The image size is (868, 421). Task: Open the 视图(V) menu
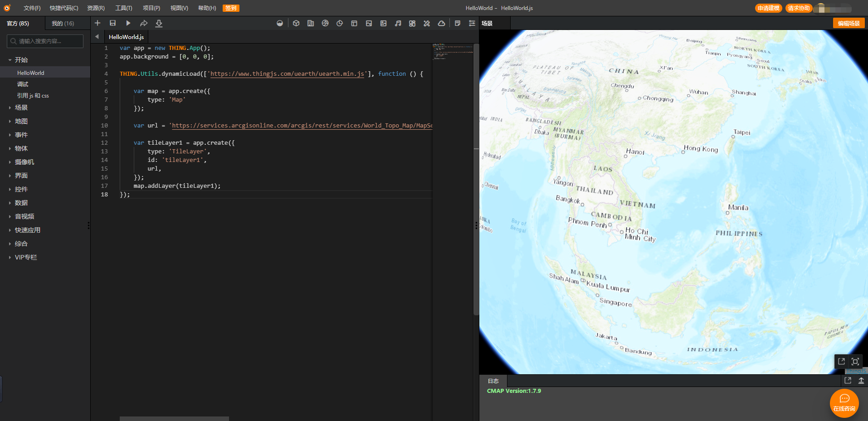pyautogui.click(x=179, y=8)
